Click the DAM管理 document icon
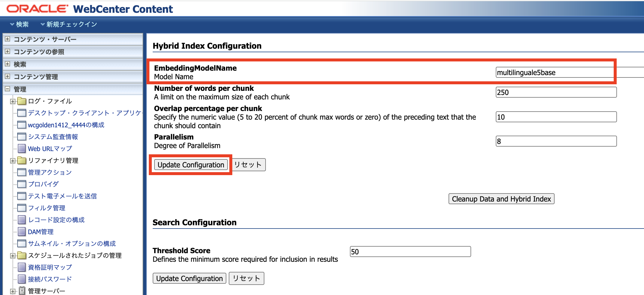Image resolution: width=644 pixels, height=295 pixels. (22, 232)
